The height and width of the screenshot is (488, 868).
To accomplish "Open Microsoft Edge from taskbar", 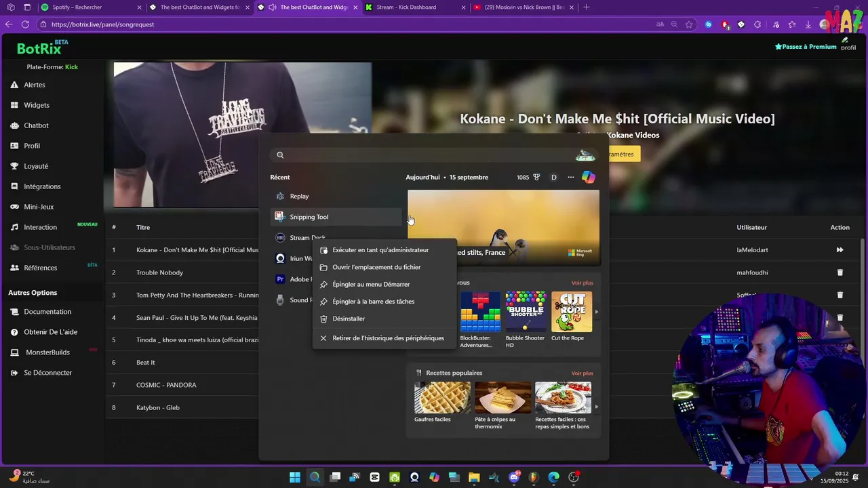I will tap(553, 477).
